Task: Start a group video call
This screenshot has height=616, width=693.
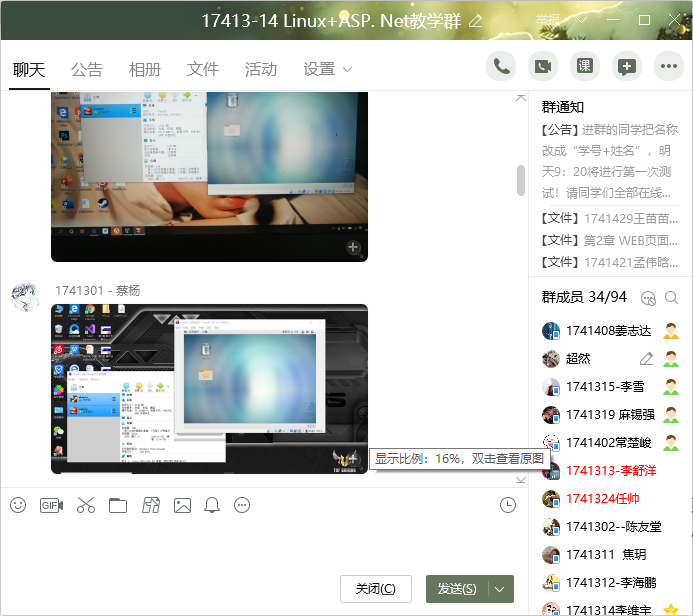Action: point(543,66)
